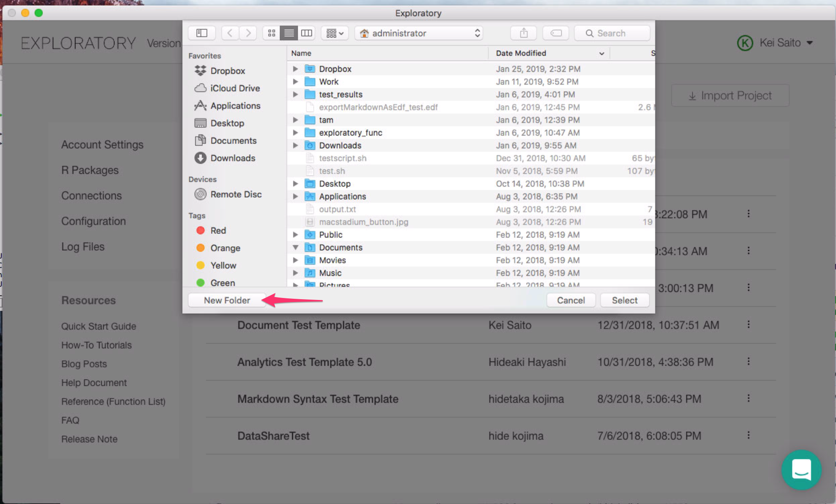Sort by Date Modified column header

point(549,53)
